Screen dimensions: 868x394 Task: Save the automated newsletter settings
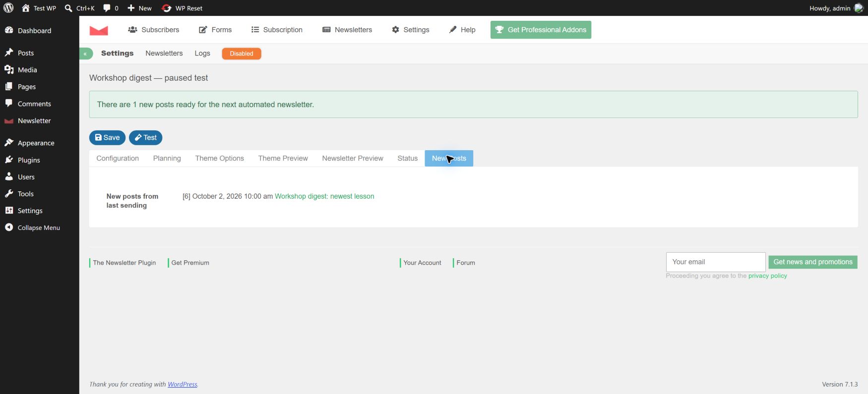click(x=107, y=138)
